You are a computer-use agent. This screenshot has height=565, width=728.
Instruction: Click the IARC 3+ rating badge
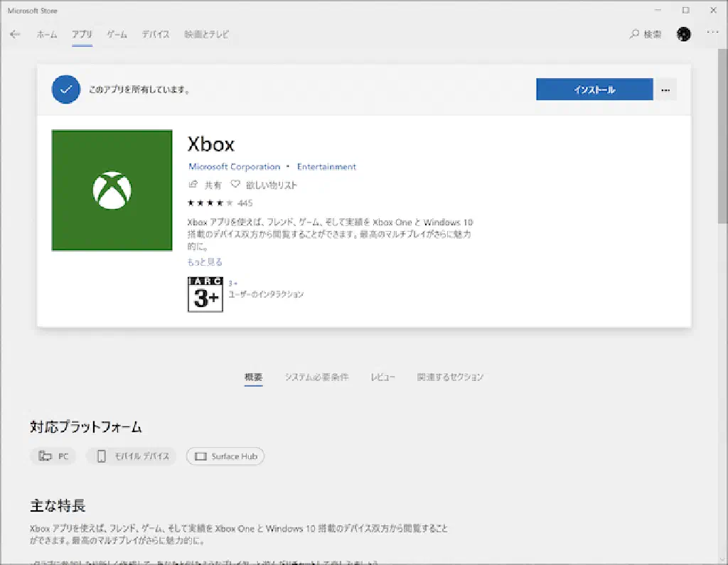pyautogui.click(x=205, y=294)
